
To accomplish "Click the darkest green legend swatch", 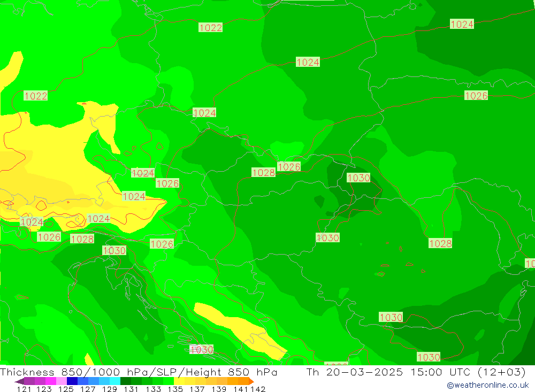I will pos(126,381).
